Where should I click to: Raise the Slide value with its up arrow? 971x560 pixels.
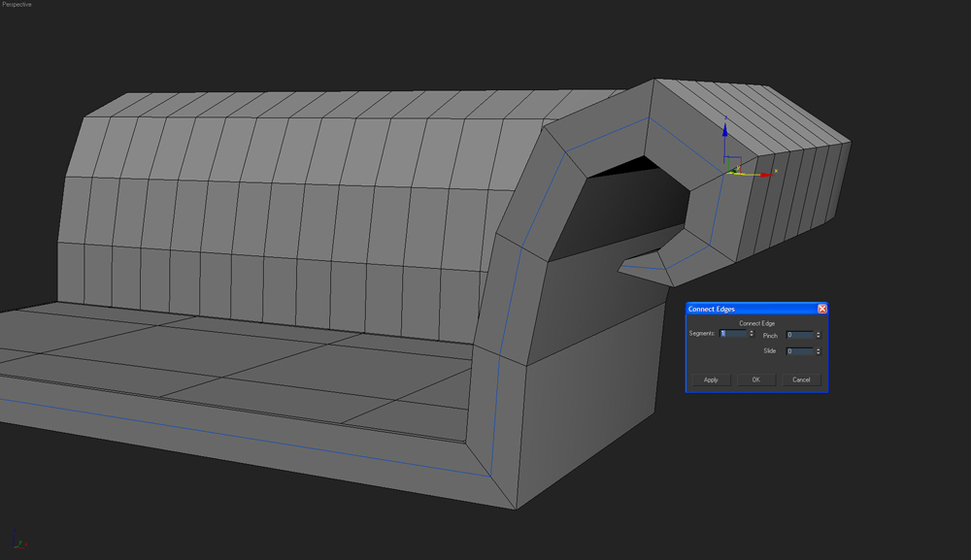pyautogui.click(x=819, y=349)
